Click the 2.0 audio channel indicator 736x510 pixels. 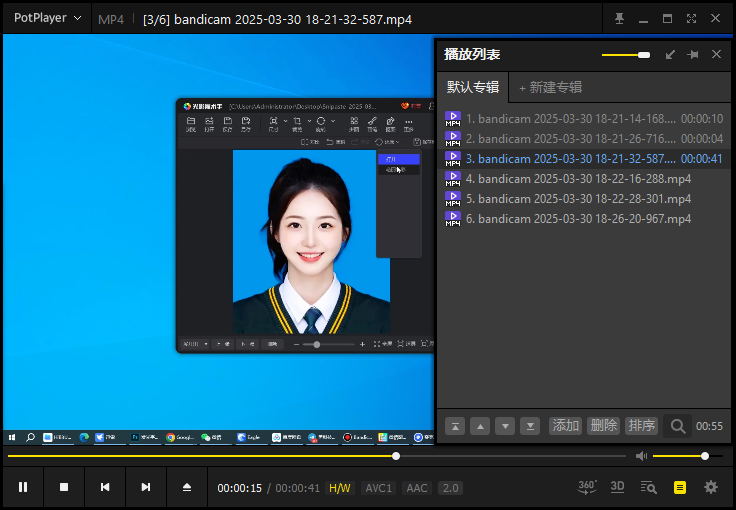coord(450,488)
